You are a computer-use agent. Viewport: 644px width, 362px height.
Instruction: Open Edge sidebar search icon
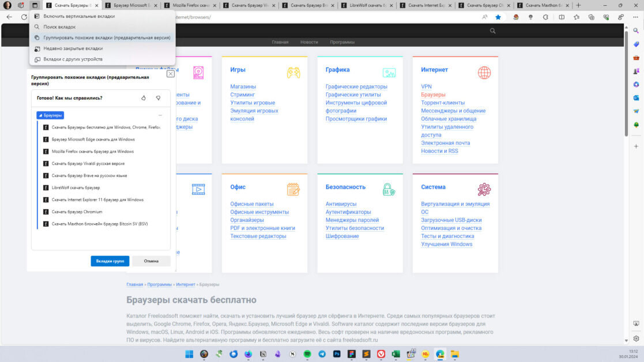click(x=636, y=31)
